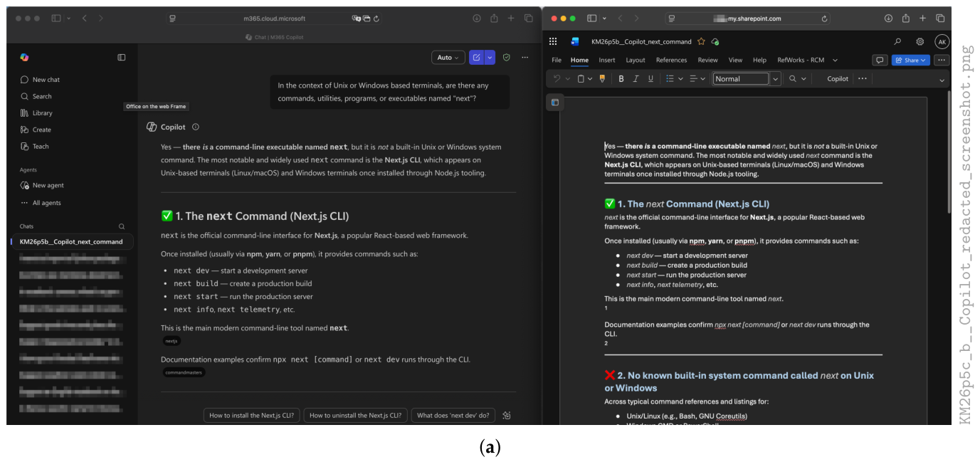980x462 pixels.
Task: Open KM26p5b__Copilot_next_command chat in sidebar
Action: coord(71,242)
